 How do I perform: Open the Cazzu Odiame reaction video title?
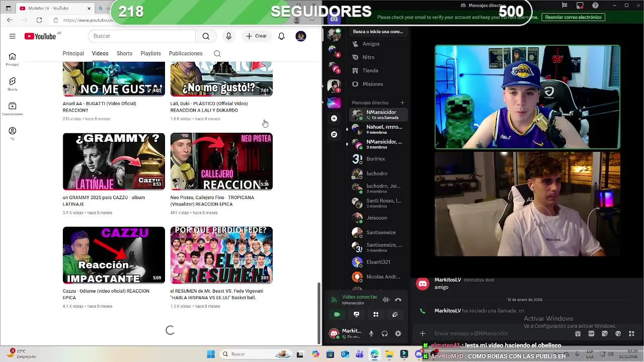tap(106, 294)
